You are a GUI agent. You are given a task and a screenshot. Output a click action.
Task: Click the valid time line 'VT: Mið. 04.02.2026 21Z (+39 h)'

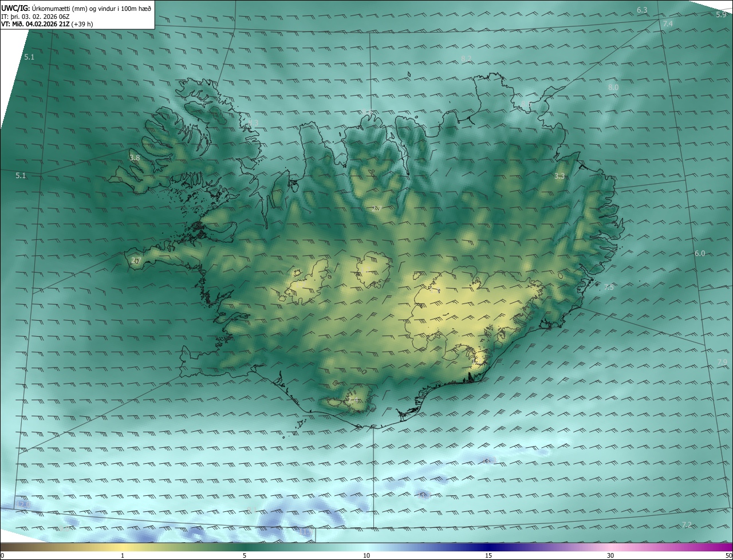tap(48, 24)
